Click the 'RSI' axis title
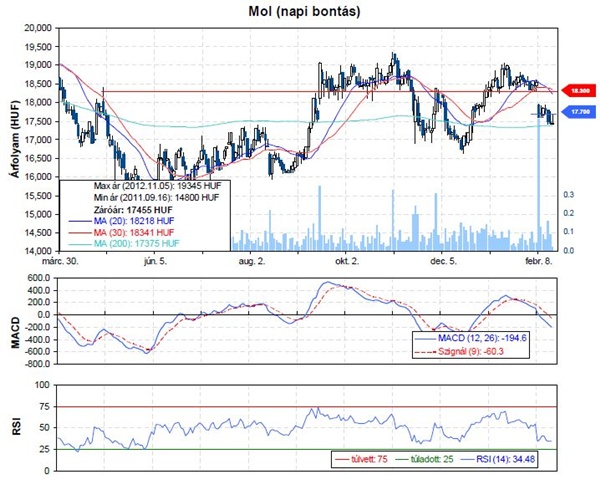 coord(15,427)
